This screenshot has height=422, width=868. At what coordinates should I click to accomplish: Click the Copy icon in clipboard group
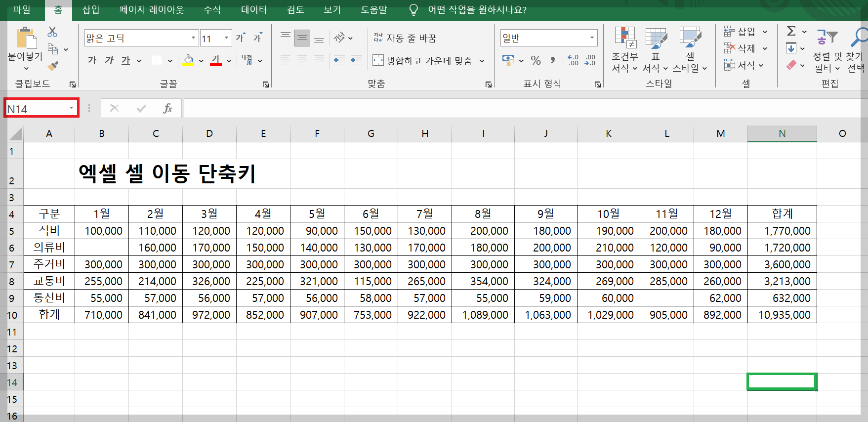[x=53, y=49]
